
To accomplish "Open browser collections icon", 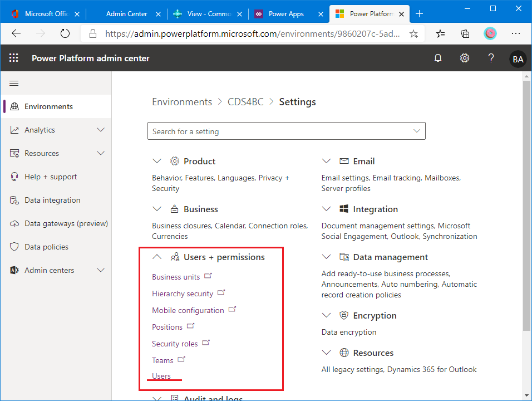I will click(465, 33).
